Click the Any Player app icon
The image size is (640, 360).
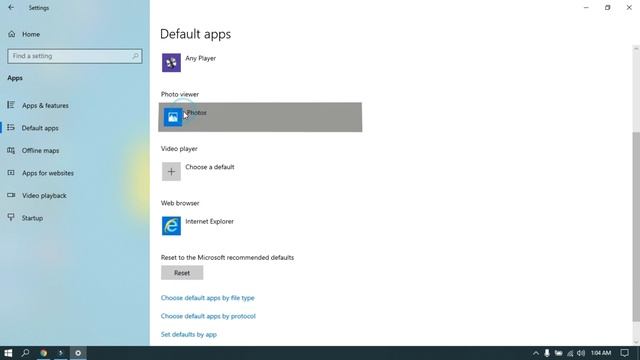click(x=171, y=63)
